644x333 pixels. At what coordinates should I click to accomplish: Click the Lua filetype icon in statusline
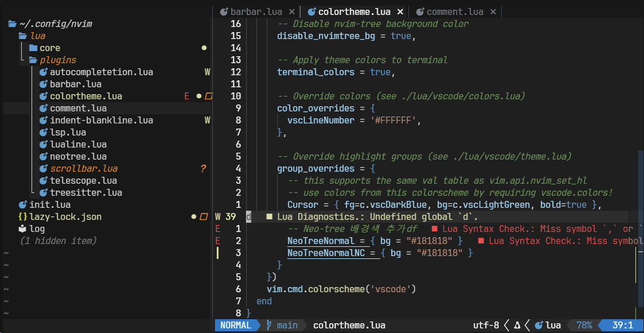click(539, 326)
